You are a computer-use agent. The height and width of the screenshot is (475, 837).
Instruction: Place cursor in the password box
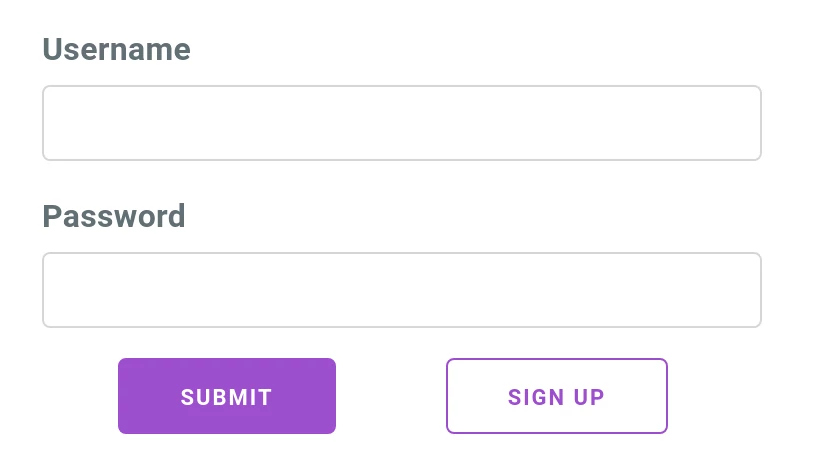[x=402, y=290]
